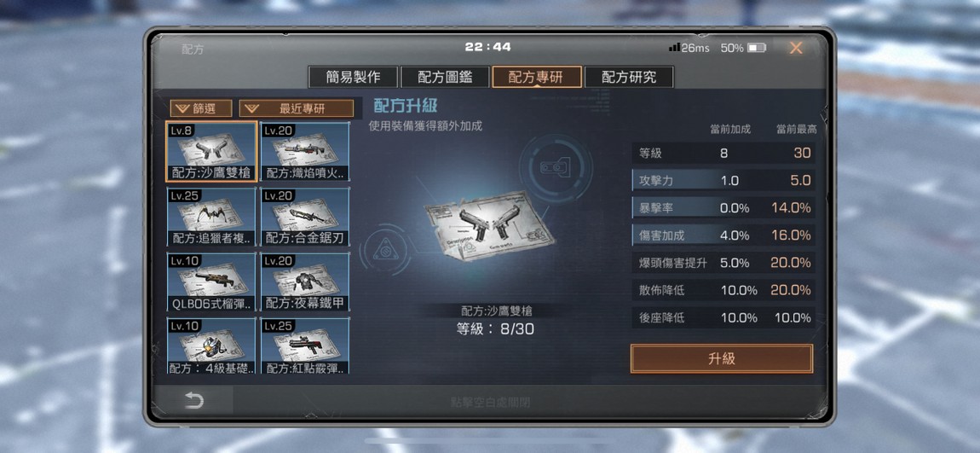
Task: Close the recipe panel with X
Action: [x=796, y=48]
